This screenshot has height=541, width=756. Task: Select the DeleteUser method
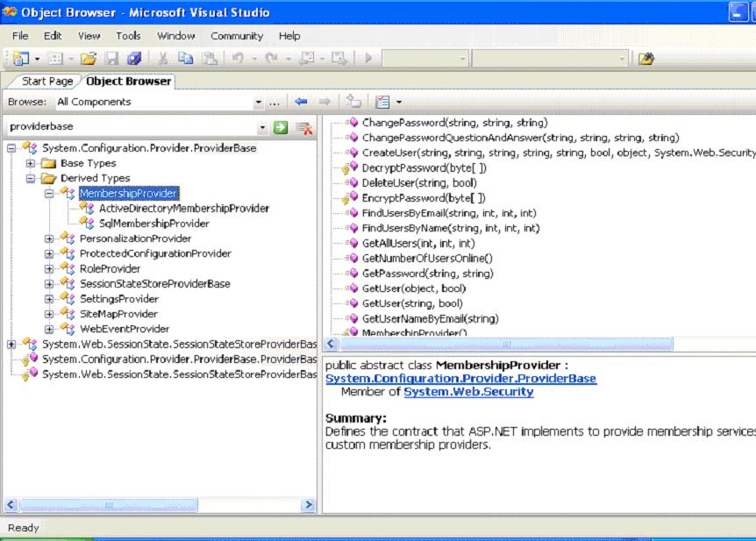tap(419, 183)
